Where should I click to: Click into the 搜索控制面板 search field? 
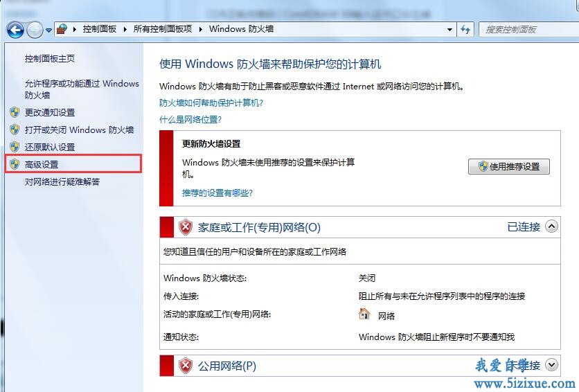(x=528, y=30)
